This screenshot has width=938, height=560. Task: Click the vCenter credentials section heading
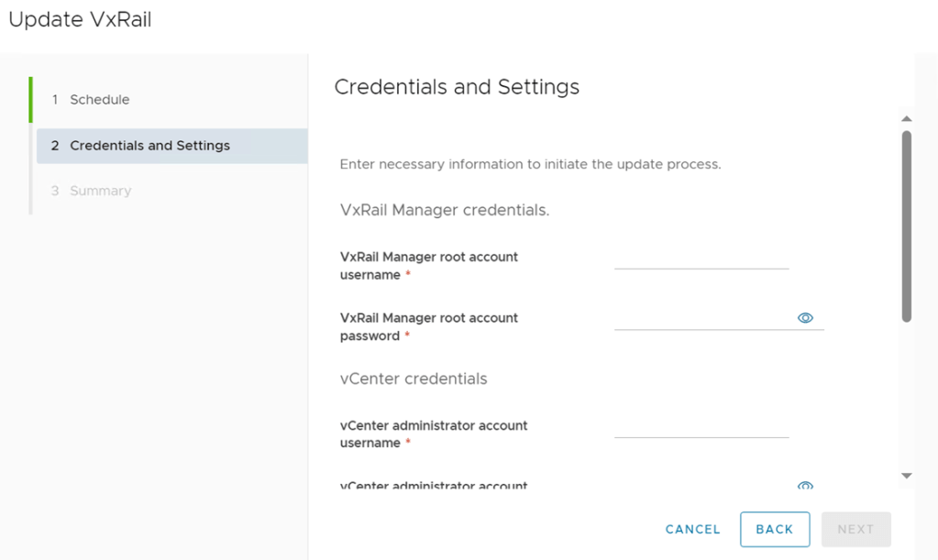click(414, 379)
